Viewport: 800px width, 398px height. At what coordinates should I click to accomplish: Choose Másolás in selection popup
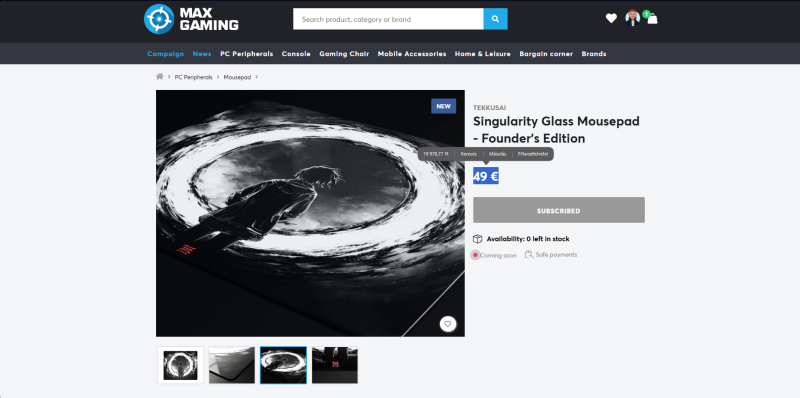coord(497,154)
